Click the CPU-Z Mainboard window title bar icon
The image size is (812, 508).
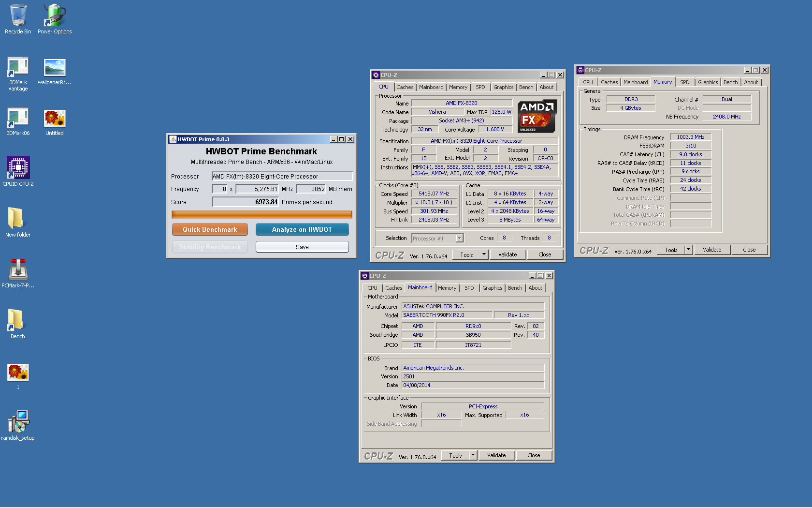(x=364, y=276)
